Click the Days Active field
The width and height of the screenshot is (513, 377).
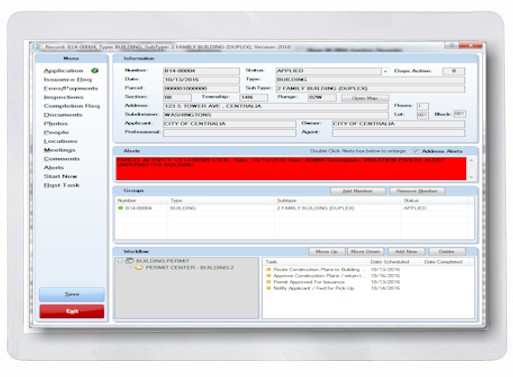coord(454,71)
